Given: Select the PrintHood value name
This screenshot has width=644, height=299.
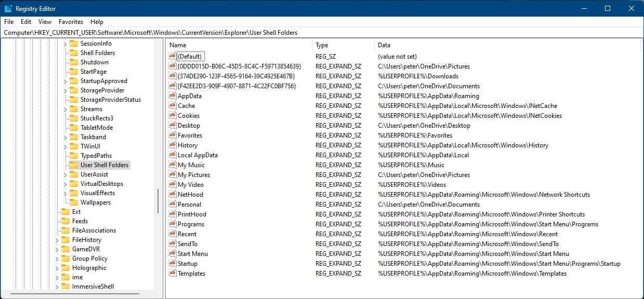Looking at the screenshot, I should pos(192,214).
